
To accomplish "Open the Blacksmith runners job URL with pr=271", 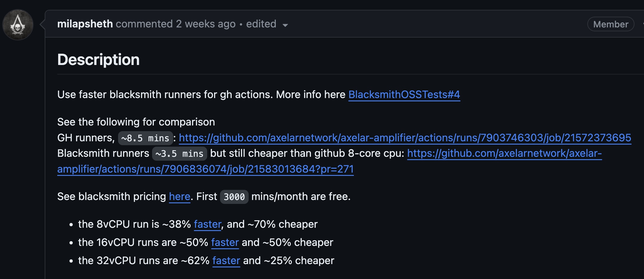I will (205, 169).
